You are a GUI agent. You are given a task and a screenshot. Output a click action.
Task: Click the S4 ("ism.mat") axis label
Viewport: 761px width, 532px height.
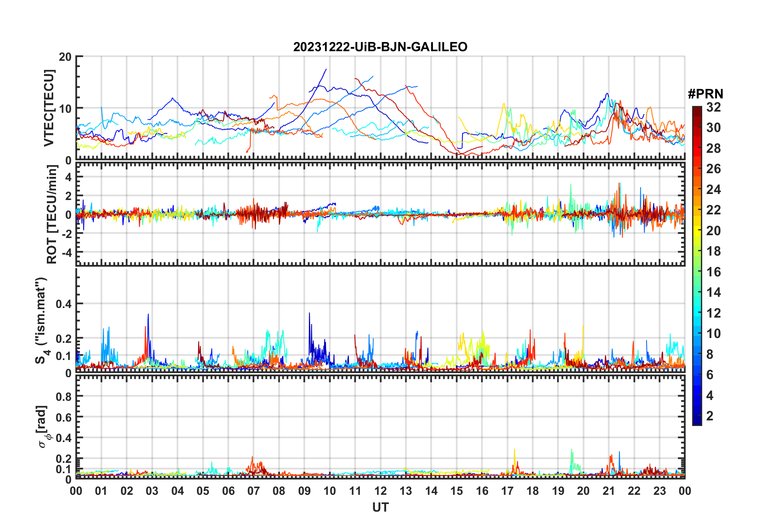click(42, 321)
